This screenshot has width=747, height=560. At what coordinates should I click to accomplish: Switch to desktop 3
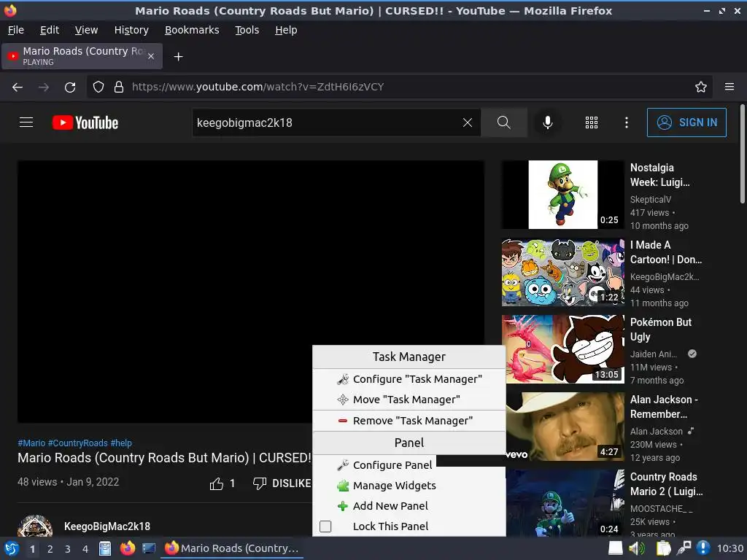click(68, 549)
